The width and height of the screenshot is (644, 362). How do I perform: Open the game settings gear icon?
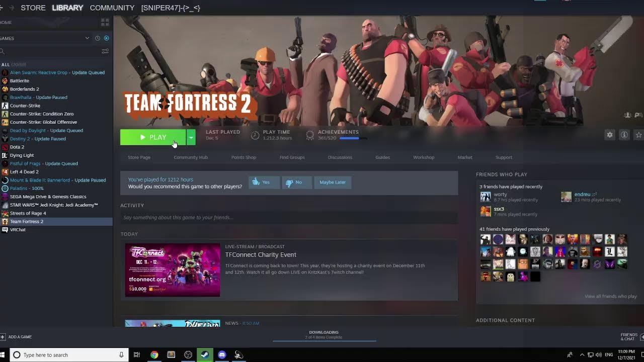click(x=610, y=135)
